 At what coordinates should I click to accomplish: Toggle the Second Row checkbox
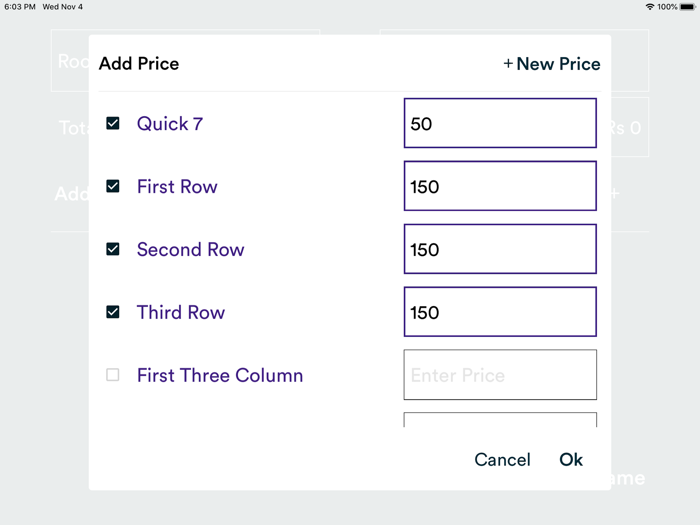(x=113, y=249)
